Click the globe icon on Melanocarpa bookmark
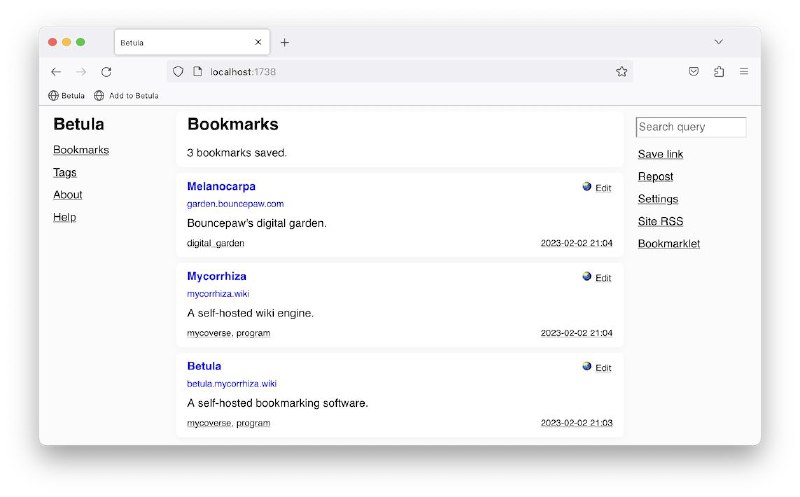Screen dimensions: 800x497 (587, 187)
